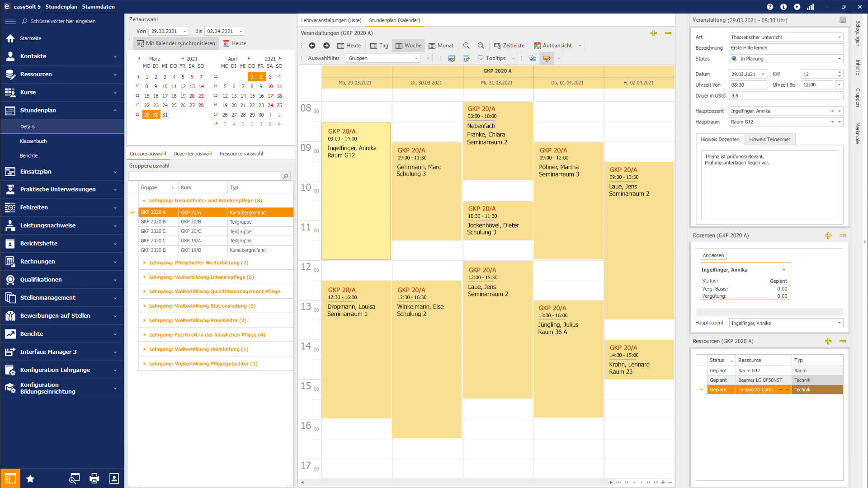Remove Dozent with yellow minus icon
The height and width of the screenshot is (488, 868).
coord(843,235)
